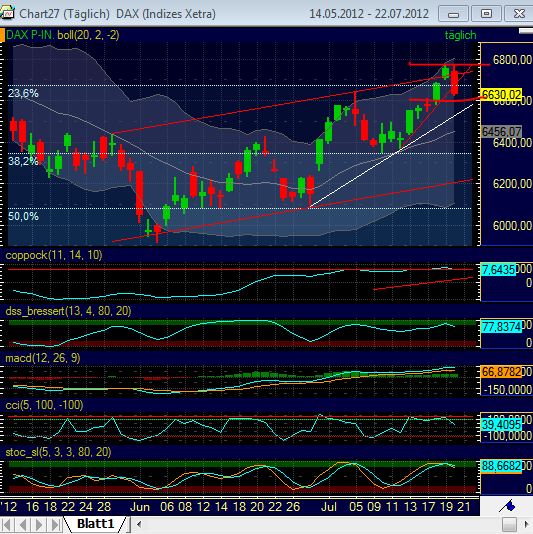This screenshot has width=533, height=534.
Task: Click the 6800,00 price axis label
Action: pos(512,60)
